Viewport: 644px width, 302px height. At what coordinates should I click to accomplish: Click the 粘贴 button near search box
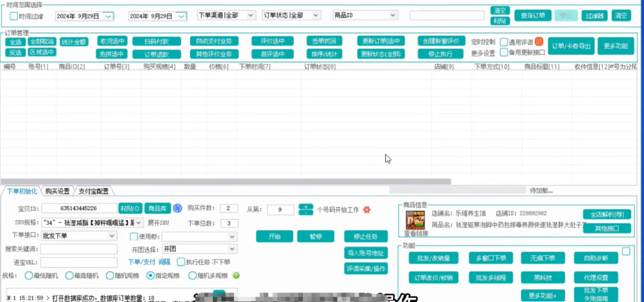[500, 21]
